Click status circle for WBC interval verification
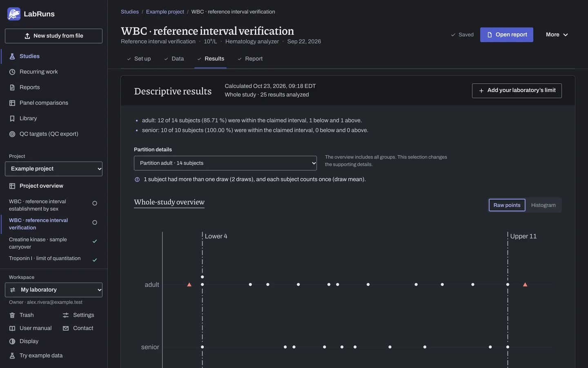 point(95,222)
